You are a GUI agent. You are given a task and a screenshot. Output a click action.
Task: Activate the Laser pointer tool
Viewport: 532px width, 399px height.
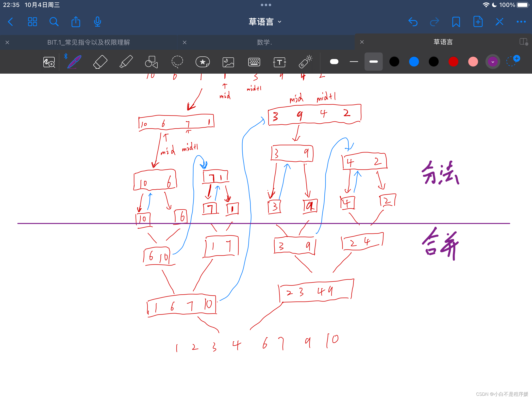point(305,62)
